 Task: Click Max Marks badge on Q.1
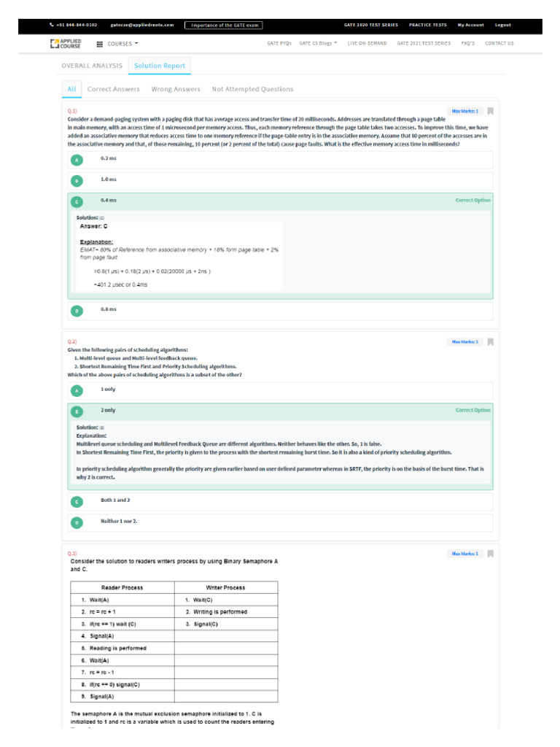(x=464, y=111)
